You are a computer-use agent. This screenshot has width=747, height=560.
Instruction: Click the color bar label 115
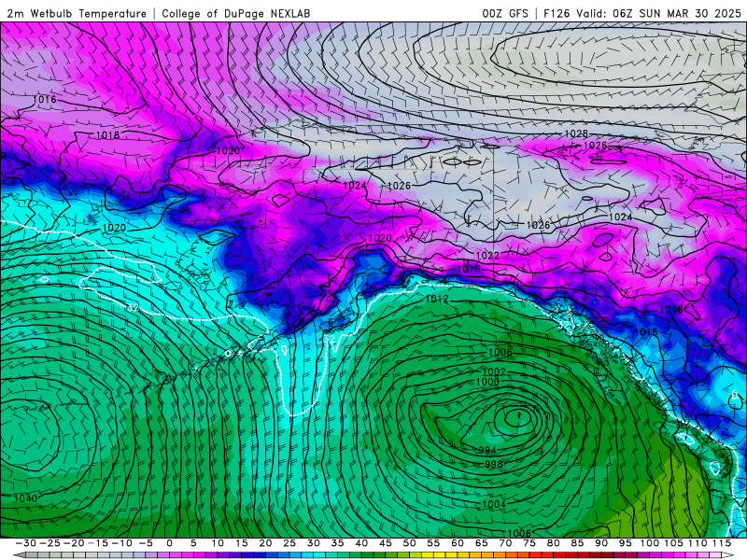(722, 543)
